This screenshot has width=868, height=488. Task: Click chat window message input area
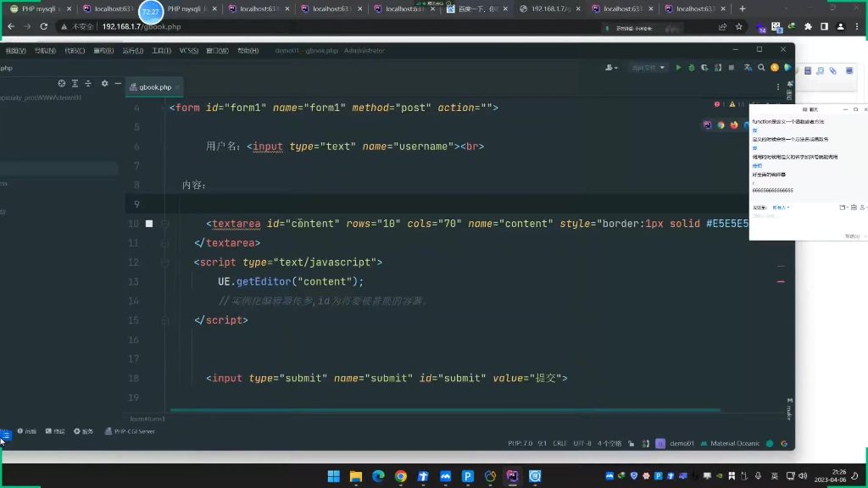[808, 223]
